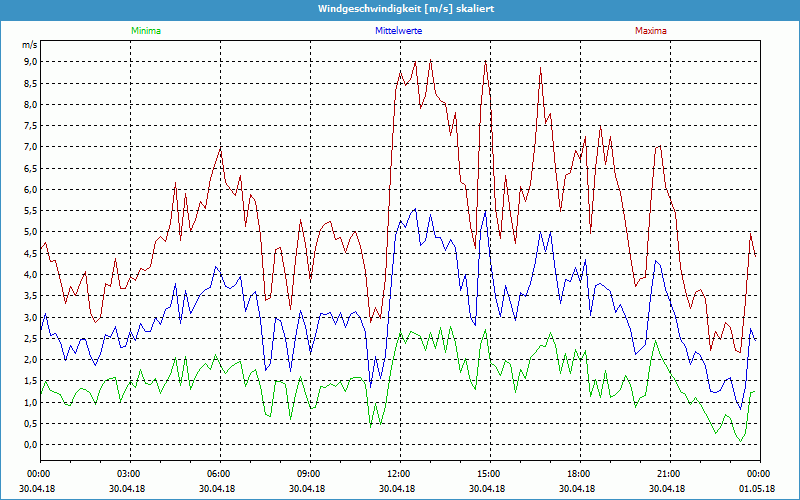Image resolution: width=800 pixels, height=500 pixels.
Task: Click the 21:00 time axis label
Action: point(670,473)
